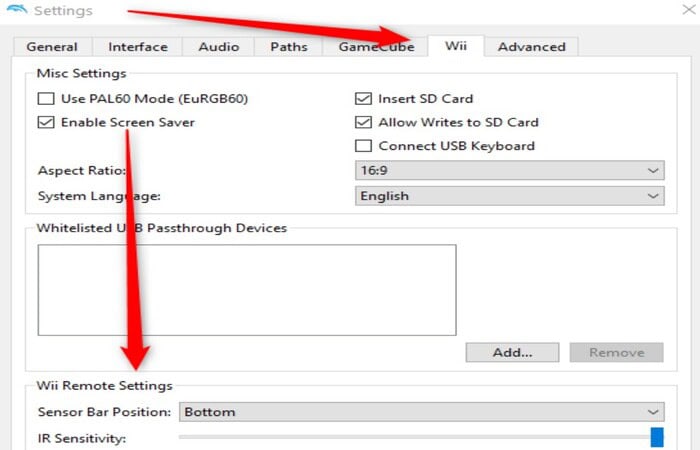
Task: Open the Interface tab
Action: (x=138, y=47)
